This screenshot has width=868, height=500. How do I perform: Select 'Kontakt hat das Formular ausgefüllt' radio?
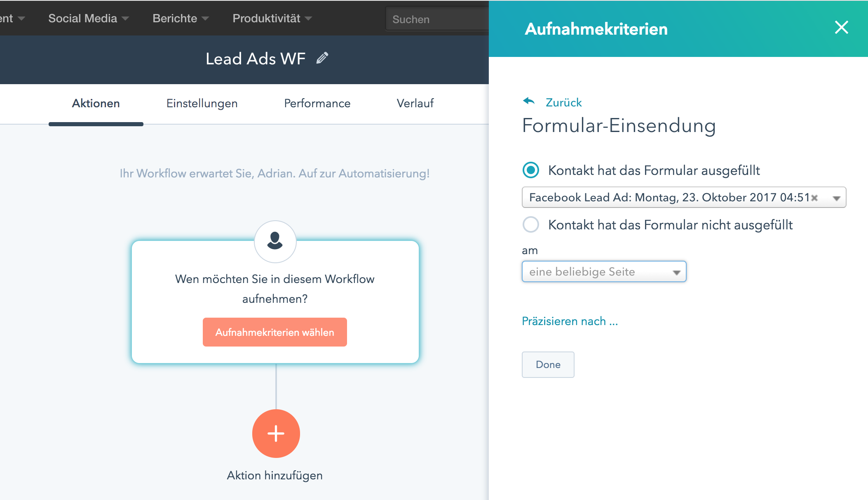pos(531,170)
